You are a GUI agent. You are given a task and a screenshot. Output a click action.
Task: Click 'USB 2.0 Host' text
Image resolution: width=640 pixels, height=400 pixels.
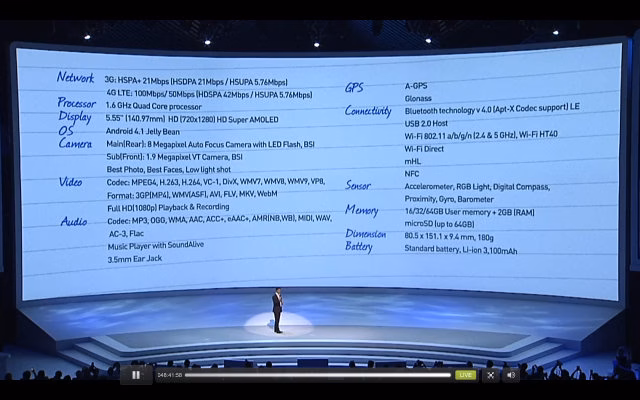426,123
